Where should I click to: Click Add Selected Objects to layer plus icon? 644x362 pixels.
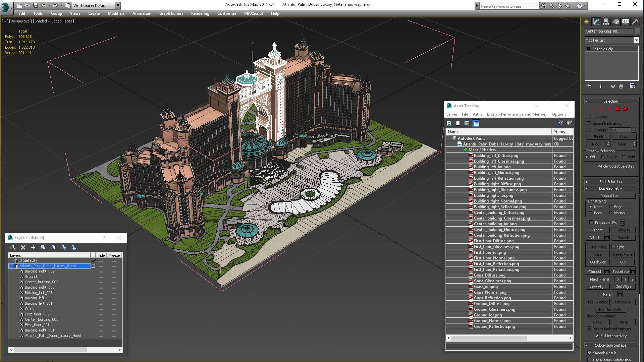pyautogui.click(x=33, y=247)
